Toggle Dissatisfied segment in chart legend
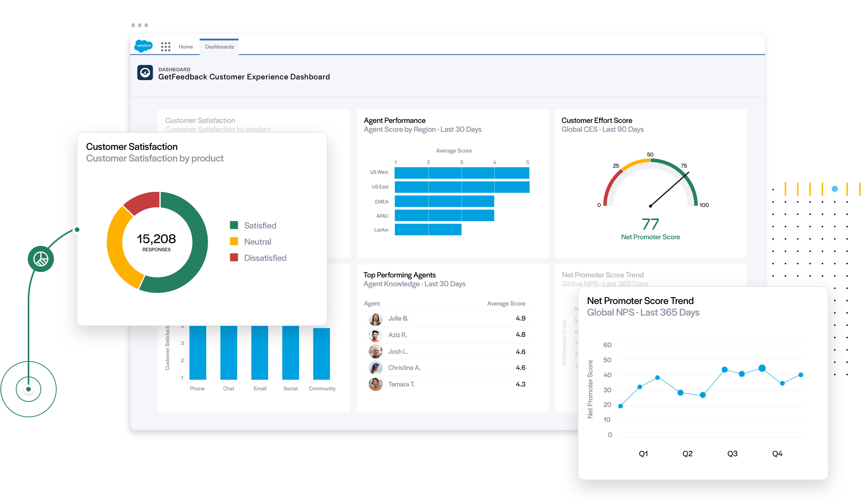Screen dimensions: 861x504 [264, 258]
